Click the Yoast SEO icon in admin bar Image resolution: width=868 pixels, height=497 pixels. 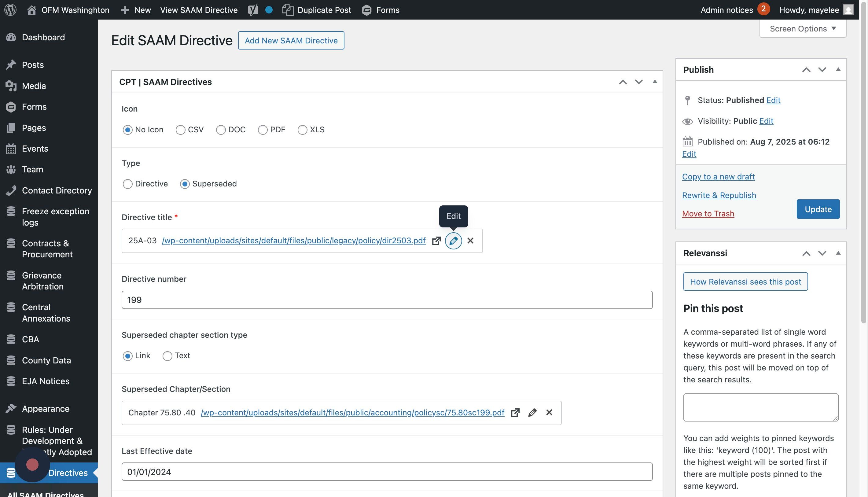click(x=253, y=9)
